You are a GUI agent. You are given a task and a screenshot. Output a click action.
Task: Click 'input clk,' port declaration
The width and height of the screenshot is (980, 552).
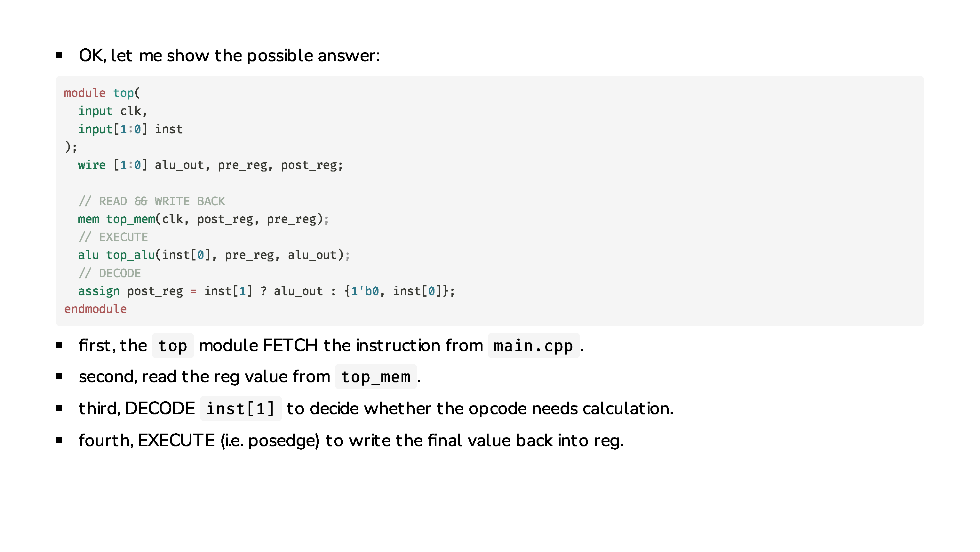tap(113, 111)
